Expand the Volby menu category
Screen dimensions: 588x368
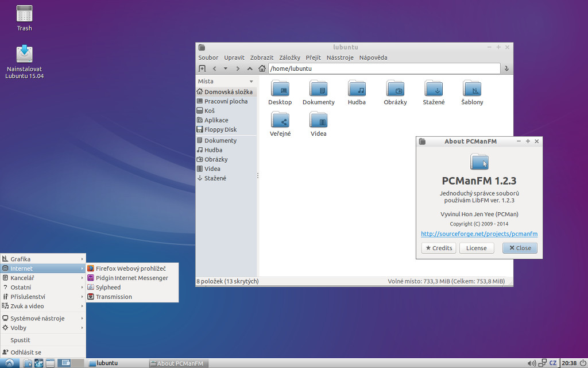click(42, 327)
